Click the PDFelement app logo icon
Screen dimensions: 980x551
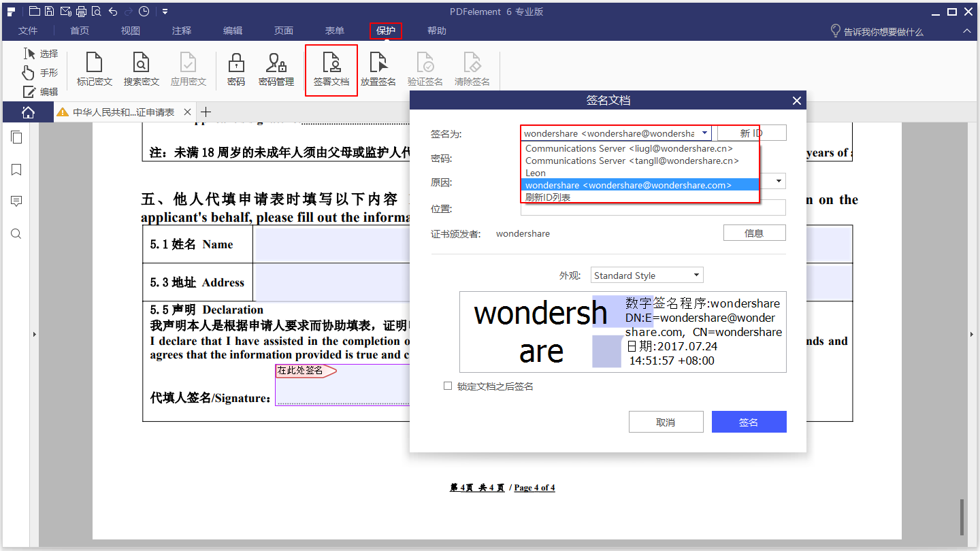tap(11, 11)
